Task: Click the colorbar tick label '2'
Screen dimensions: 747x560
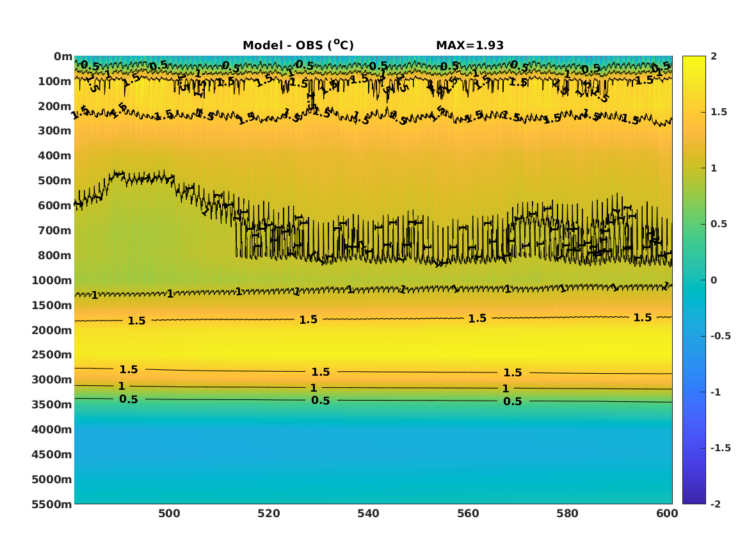Action: tap(714, 56)
